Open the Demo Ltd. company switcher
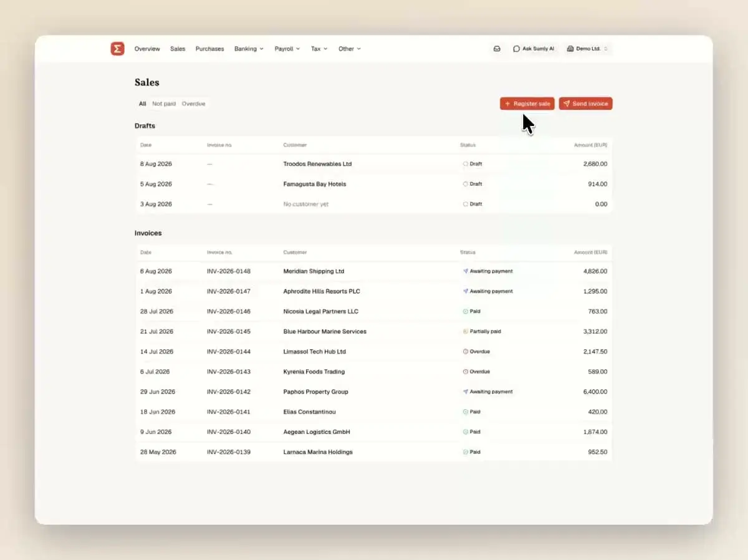 (588, 49)
